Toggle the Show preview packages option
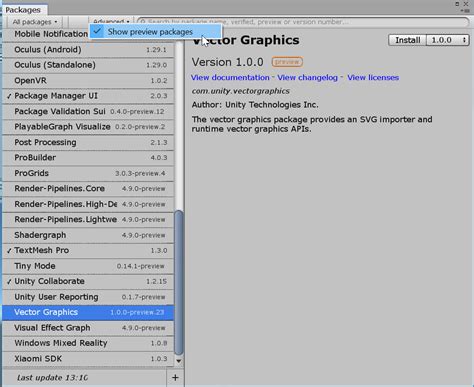The image size is (474, 387). click(x=155, y=32)
